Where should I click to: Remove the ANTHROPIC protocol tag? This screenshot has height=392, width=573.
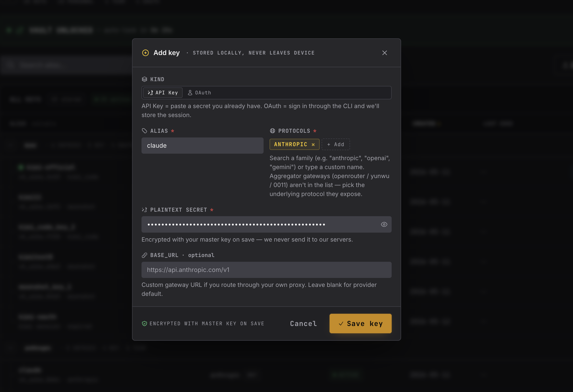point(313,144)
